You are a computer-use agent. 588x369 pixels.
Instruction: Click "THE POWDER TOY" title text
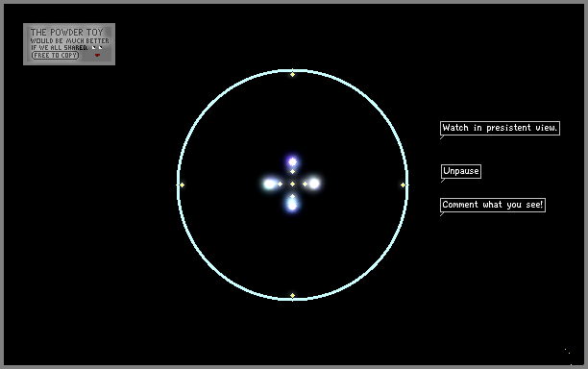(66, 33)
